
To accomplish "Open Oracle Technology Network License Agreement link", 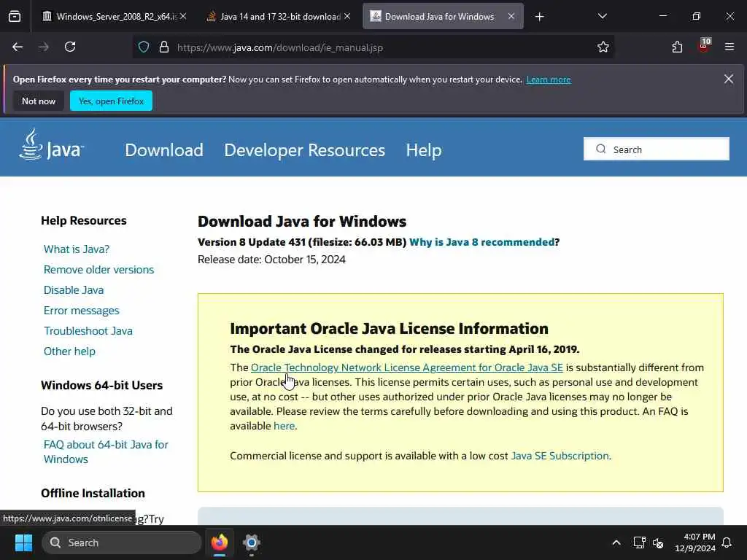I will (407, 367).
